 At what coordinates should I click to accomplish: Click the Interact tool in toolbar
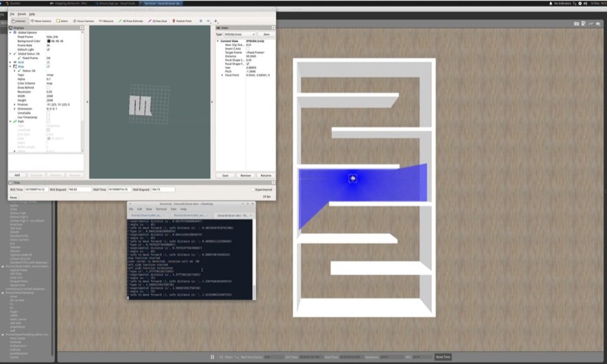[x=19, y=20]
